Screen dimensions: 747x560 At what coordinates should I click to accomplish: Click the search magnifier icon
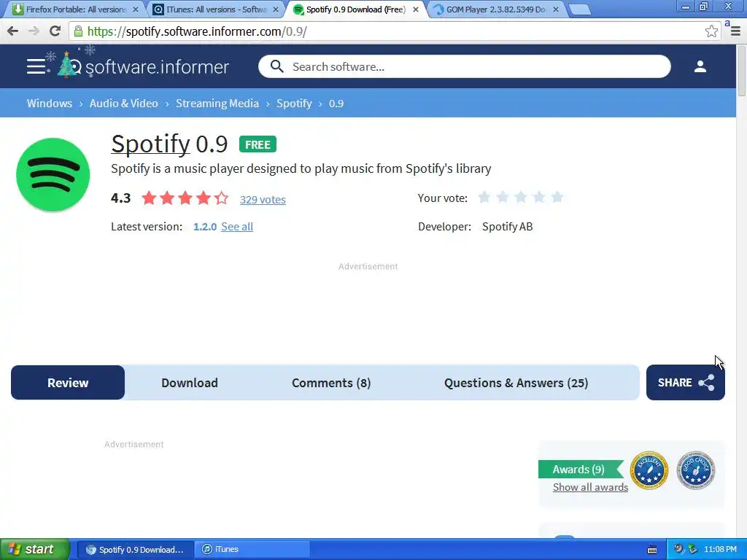click(x=276, y=66)
